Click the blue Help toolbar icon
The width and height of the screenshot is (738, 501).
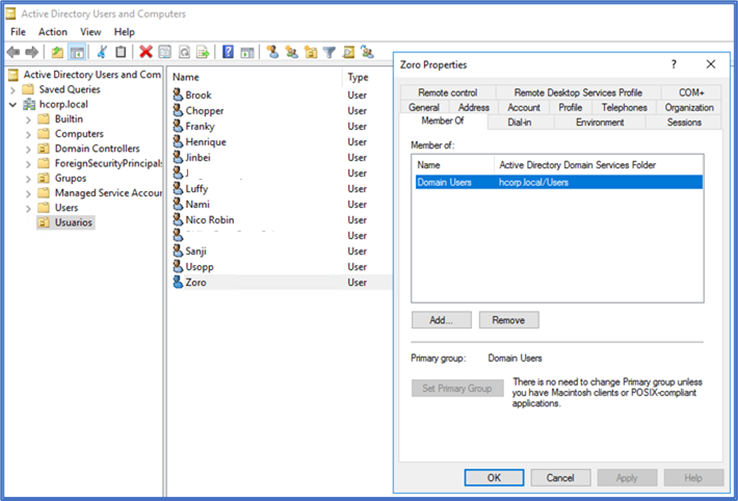[228, 52]
